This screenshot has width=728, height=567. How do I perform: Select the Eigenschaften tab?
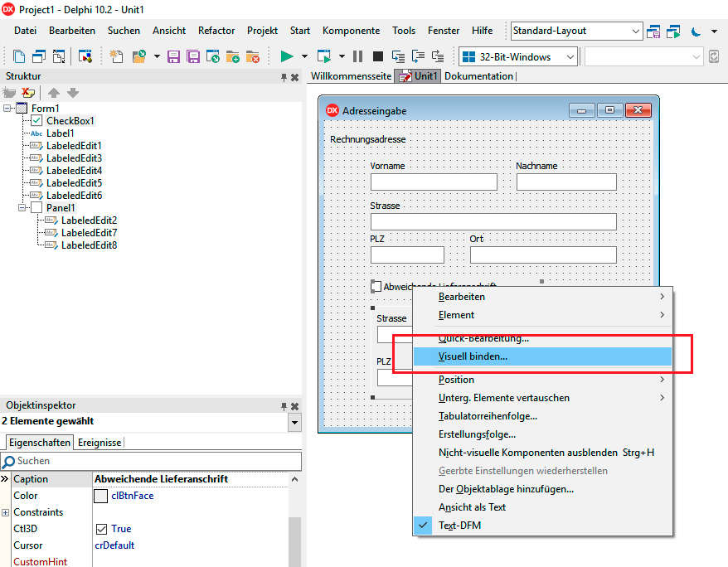(x=40, y=442)
